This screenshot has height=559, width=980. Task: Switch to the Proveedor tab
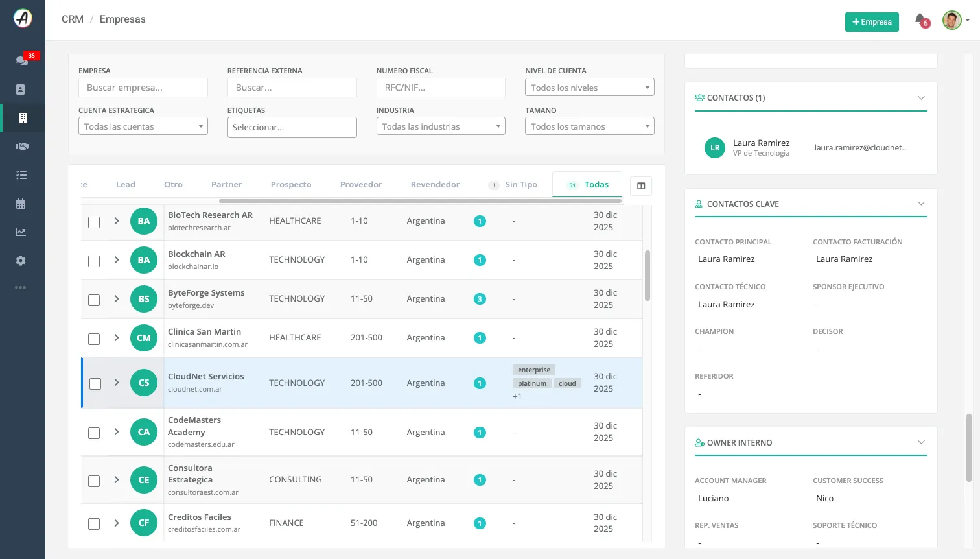point(361,185)
